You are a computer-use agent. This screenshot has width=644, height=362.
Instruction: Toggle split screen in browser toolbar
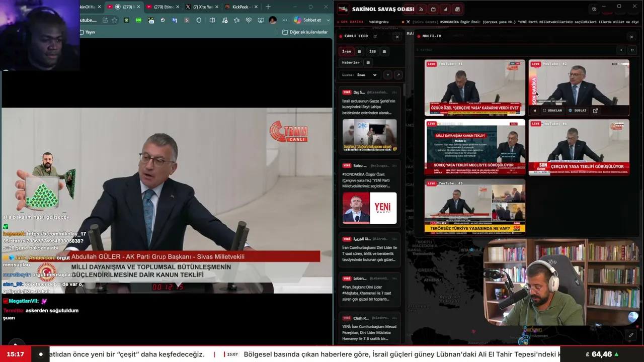coord(212,20)
